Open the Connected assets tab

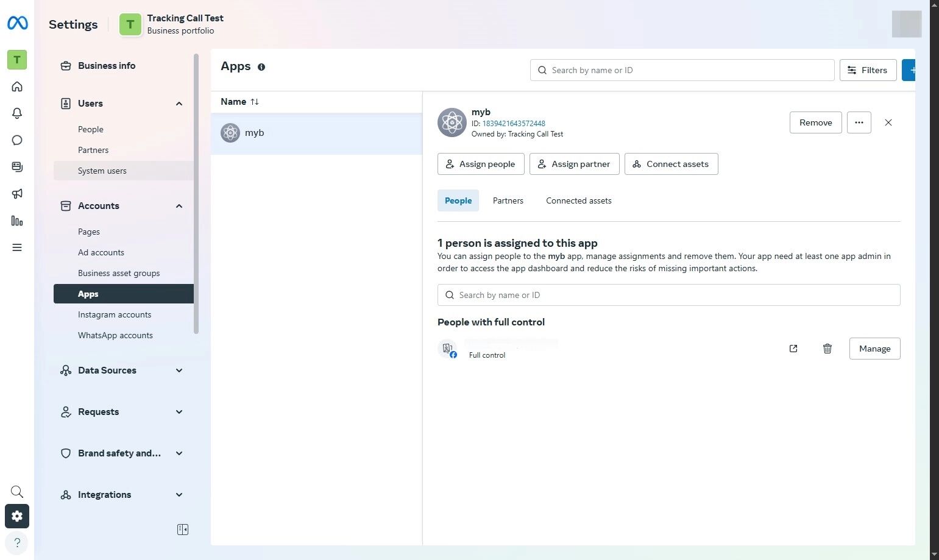point(578,200)
